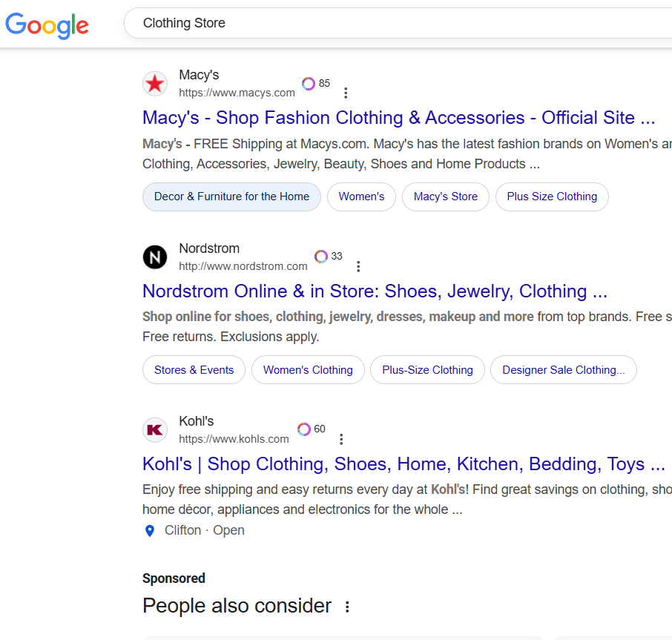Click the score 85 next to Macy's
This screenshot has height=640, width=672.
pos(324,83)
